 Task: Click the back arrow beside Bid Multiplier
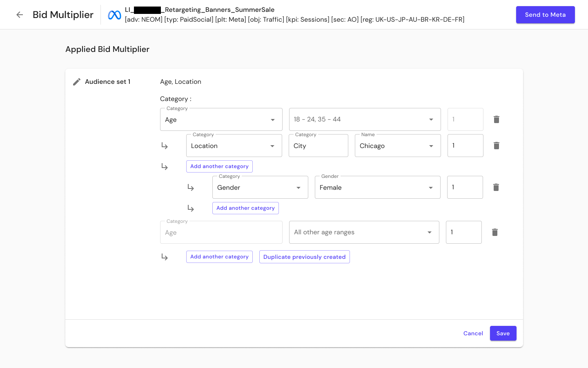point(19,14)
